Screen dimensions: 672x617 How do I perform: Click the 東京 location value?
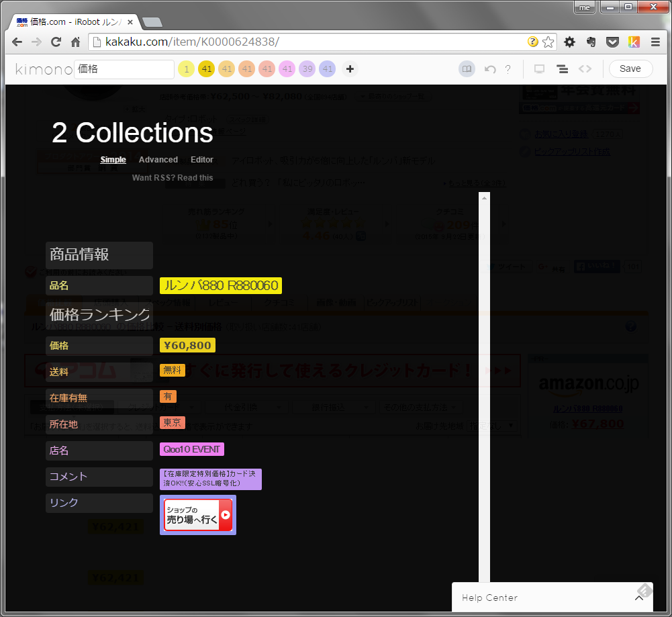click(x=173, y=422)
